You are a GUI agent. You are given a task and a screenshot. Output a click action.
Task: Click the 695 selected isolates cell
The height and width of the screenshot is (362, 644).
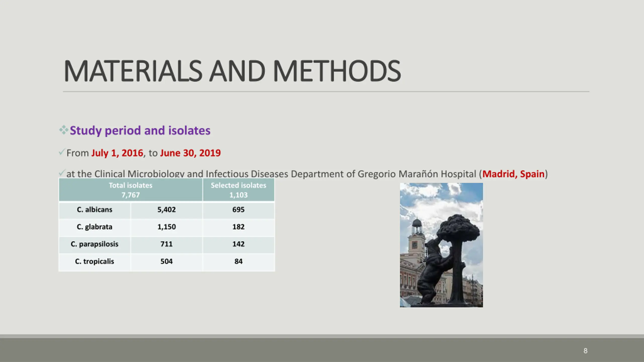(x=238, y=210)
